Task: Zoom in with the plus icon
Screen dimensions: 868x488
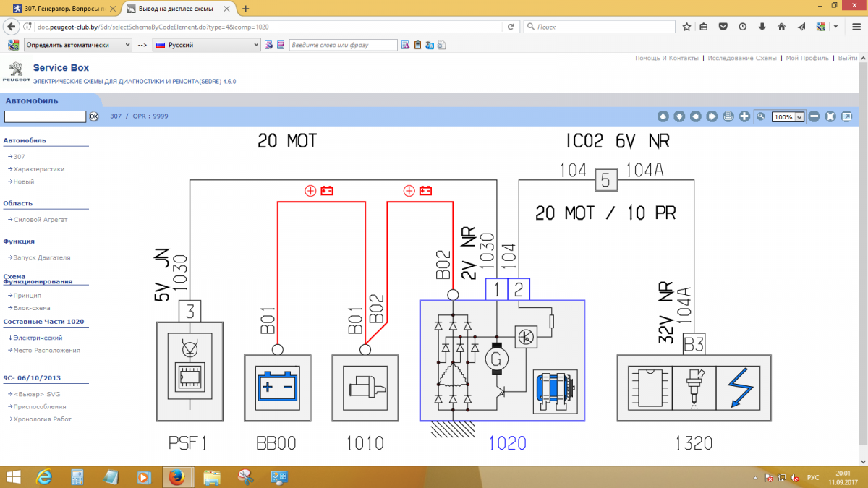Action: 744,116
